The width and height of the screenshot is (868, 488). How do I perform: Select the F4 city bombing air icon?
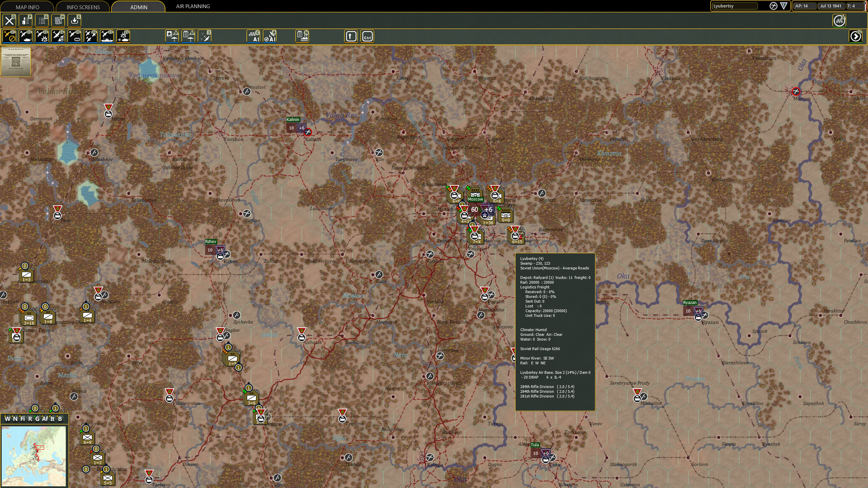point(58,36)
